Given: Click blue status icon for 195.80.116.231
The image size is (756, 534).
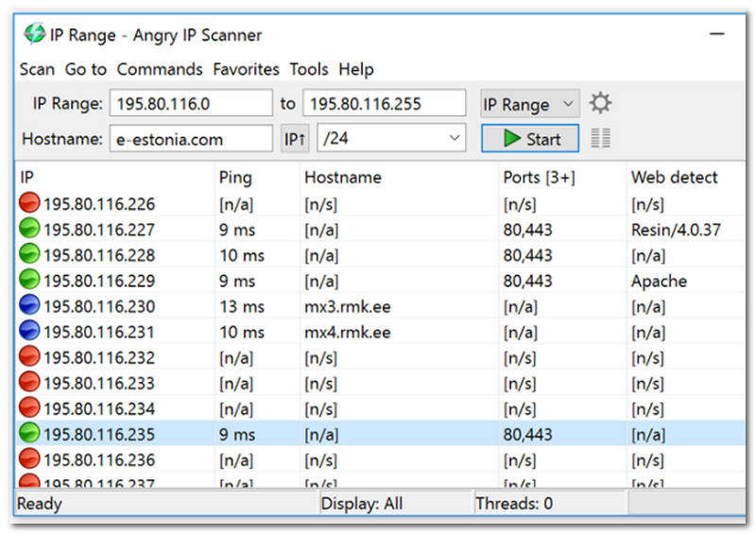Looking at the screenshot, I should click(29, 332).
